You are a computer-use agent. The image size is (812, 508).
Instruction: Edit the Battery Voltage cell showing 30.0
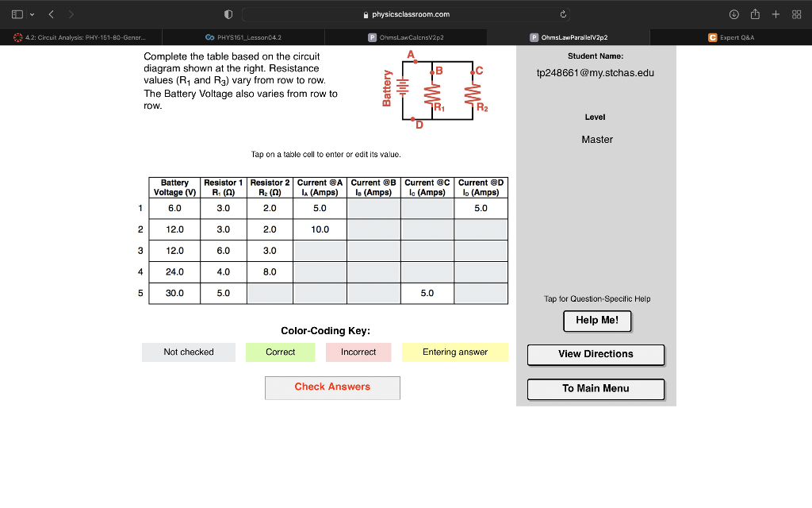(x=174, y=293)
